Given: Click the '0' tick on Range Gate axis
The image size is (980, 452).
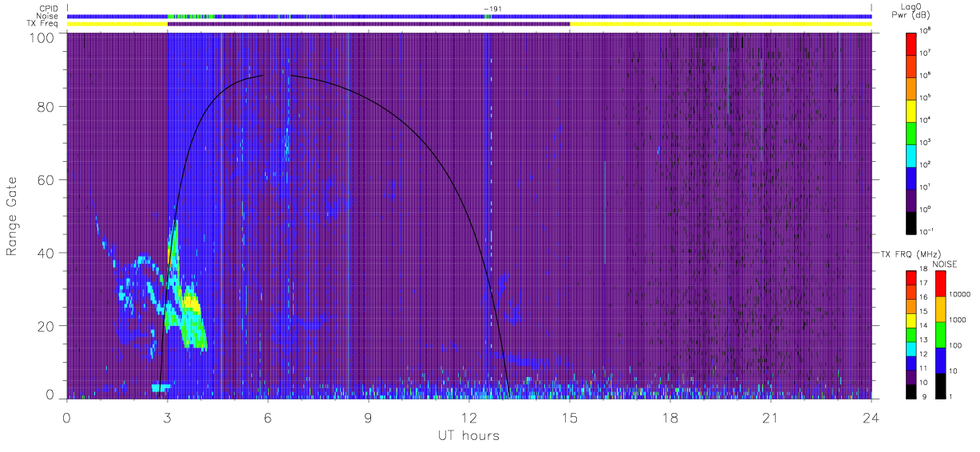Looking at the screenshot, I should [x=49, y=395].
